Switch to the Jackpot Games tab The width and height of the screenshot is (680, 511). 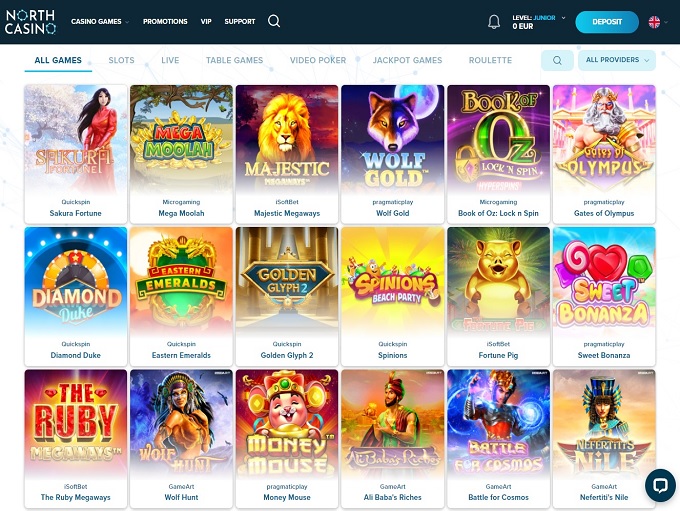coord(407,60)
